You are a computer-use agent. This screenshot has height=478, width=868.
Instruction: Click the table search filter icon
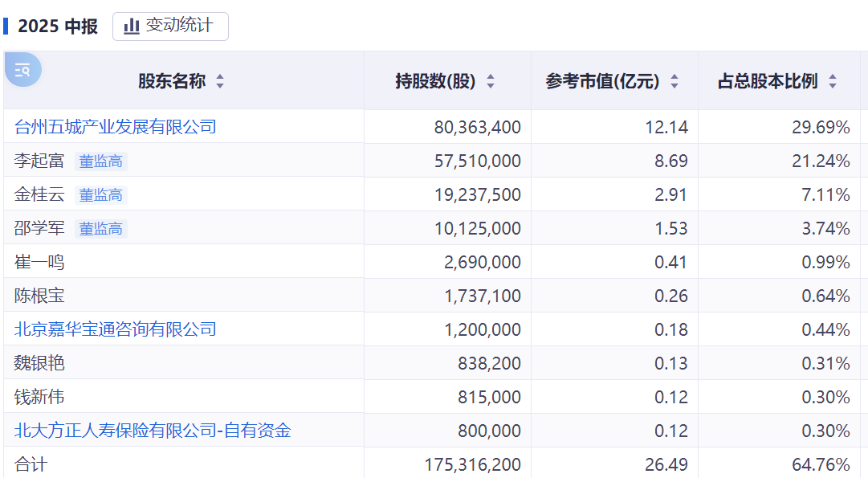(x=22, y=70)
